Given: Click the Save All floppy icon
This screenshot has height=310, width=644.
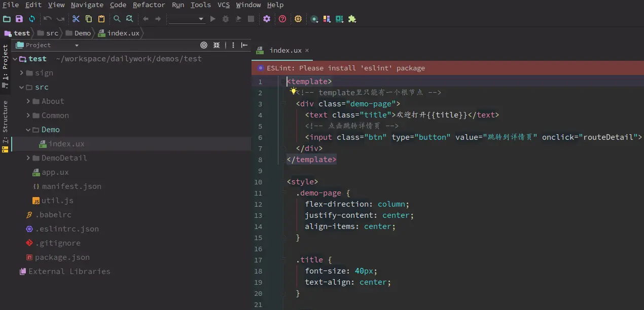Looking at the screenshot, I should (x=19, y=19).
